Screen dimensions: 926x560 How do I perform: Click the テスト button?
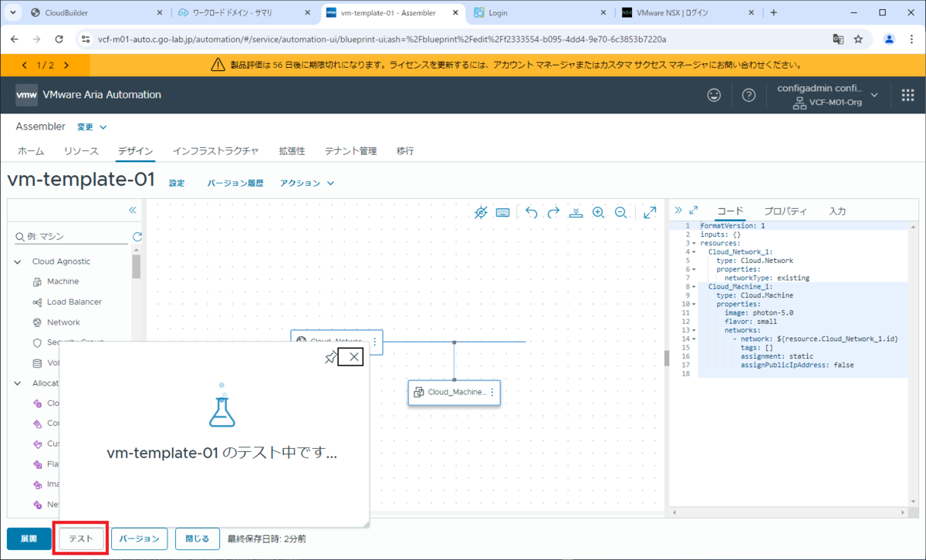tap(81, 538)
